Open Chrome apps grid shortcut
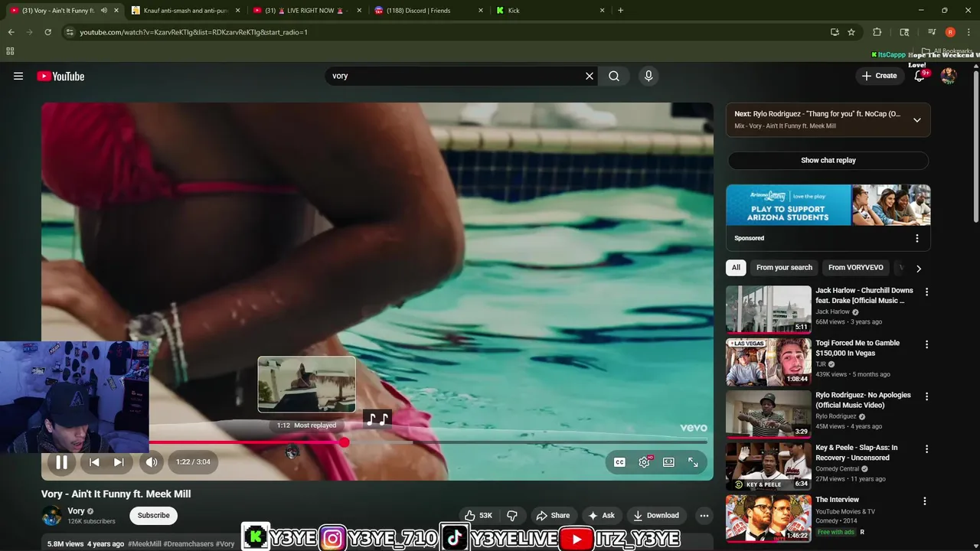 (x=10, y=51)
